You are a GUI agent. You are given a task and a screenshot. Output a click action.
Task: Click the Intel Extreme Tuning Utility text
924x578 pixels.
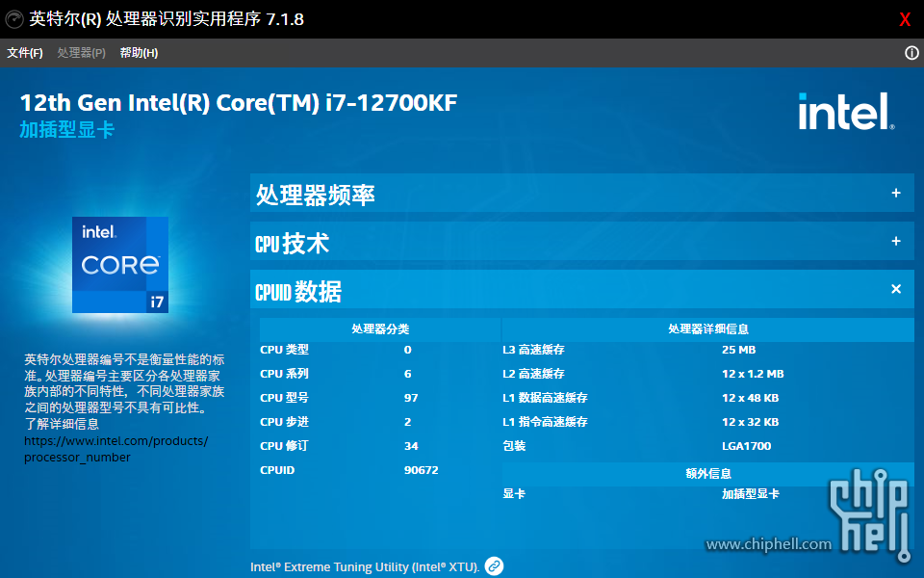[365, 566]
